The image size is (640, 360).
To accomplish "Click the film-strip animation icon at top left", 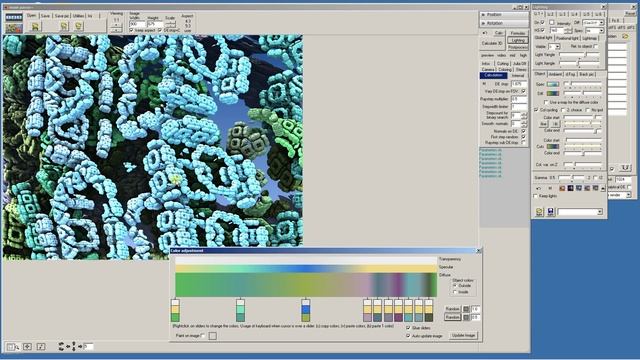I will coord(14,18).
